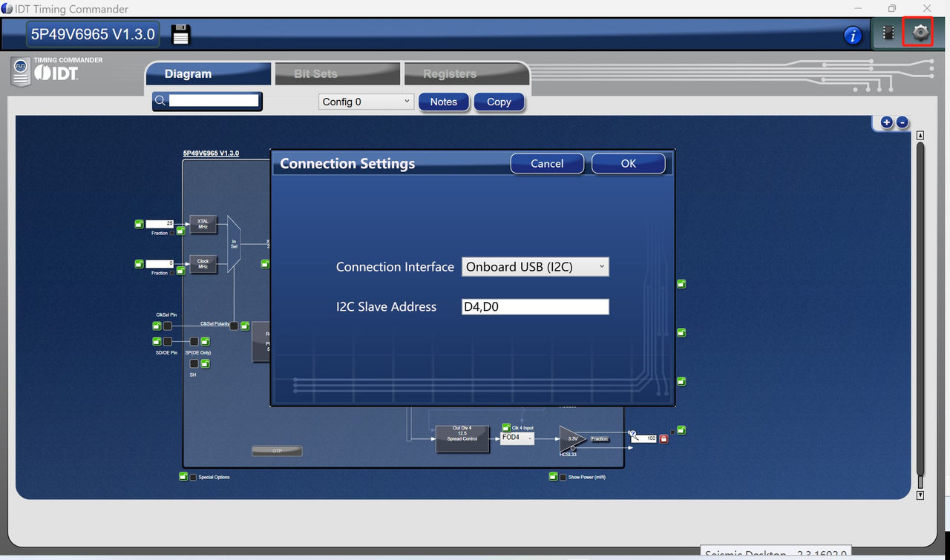Click output frequency field showing 100
Screen dimensions: 950x560
pos(644,438)
